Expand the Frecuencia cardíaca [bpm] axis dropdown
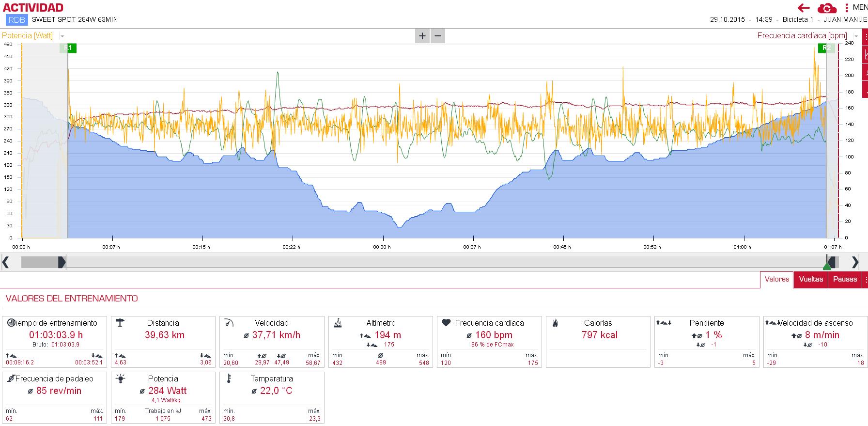 856,36
